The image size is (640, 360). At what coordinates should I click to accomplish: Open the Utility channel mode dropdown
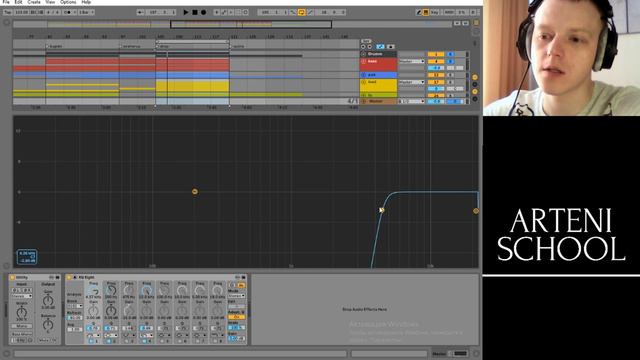(22, 296)
